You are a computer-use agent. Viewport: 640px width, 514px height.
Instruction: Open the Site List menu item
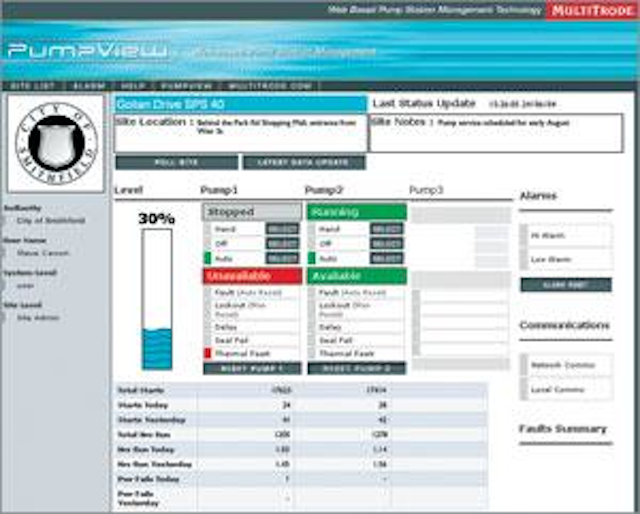[x=32, y=86]
